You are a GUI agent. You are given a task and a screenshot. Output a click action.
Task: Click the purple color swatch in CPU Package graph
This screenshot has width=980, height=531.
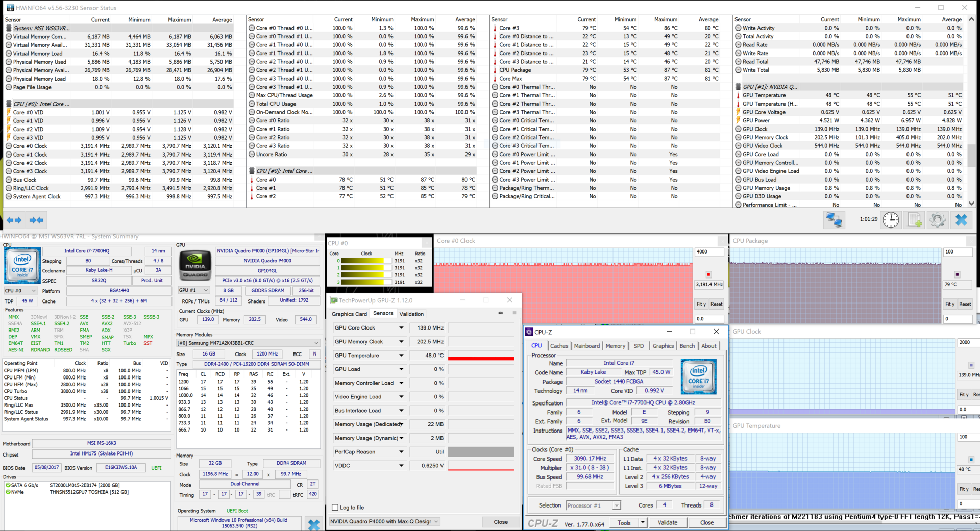(x=957, y=274)
